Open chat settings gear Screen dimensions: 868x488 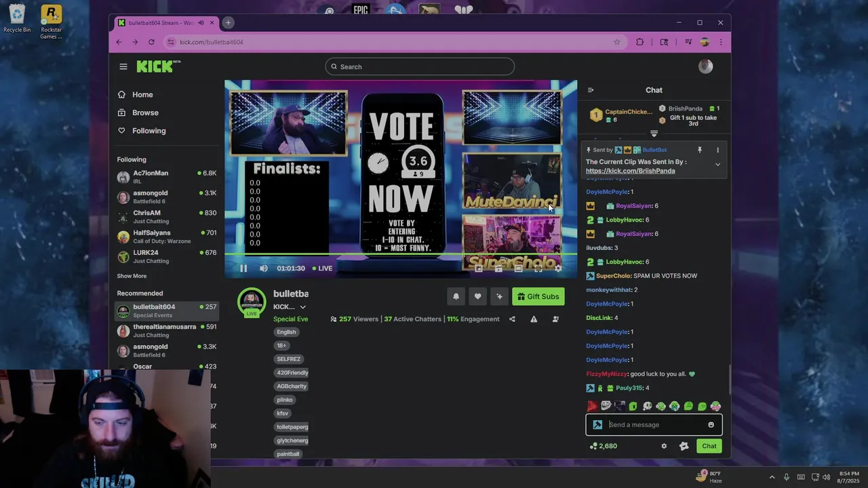[x=664, y=446]
